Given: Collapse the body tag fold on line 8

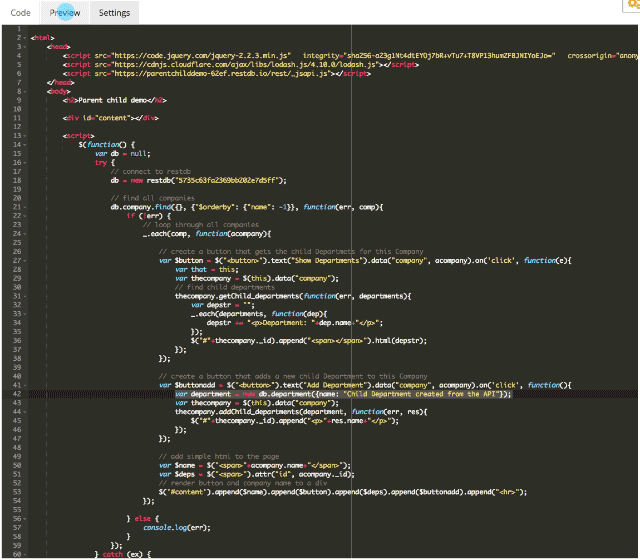Looking at the screenshot, I should point(25,91).
